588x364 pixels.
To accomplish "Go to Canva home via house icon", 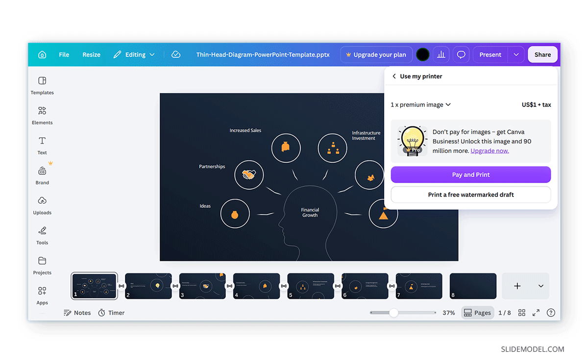I will point(42,55).
